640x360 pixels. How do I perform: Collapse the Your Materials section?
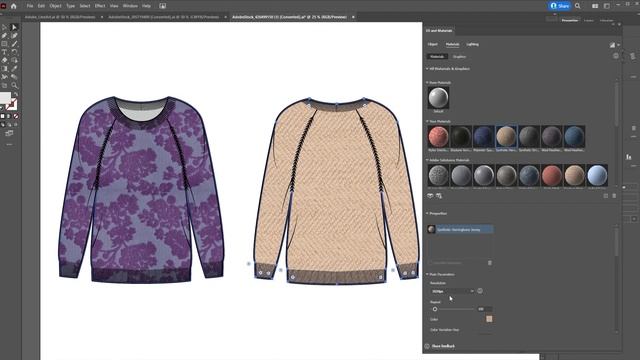[x=427, y=121]
